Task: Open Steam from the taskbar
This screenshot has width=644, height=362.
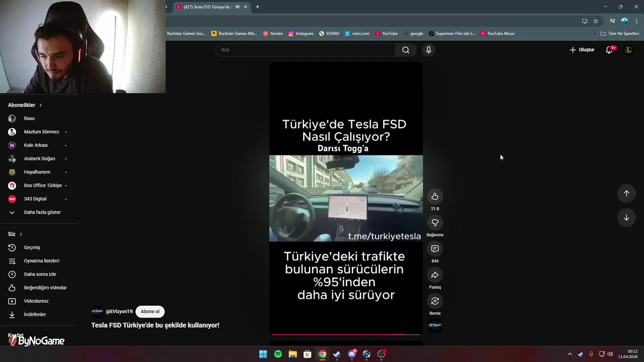Action: click(x=337, y=354)
